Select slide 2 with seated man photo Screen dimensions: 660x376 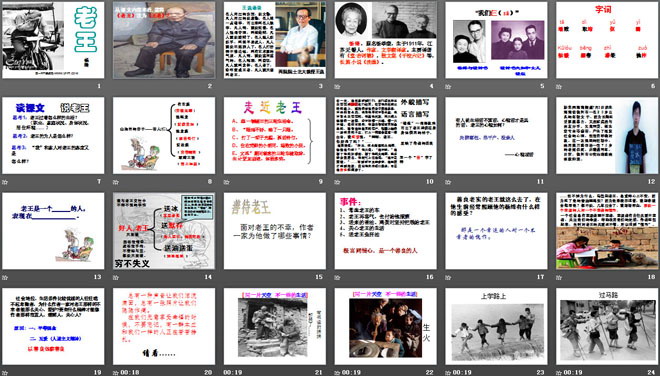164,40
